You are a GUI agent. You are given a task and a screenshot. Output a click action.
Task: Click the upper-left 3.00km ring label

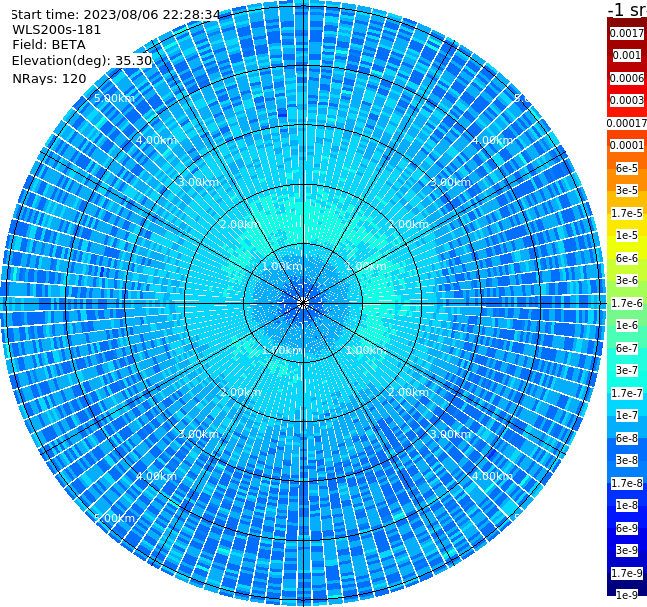coord(198,182)
